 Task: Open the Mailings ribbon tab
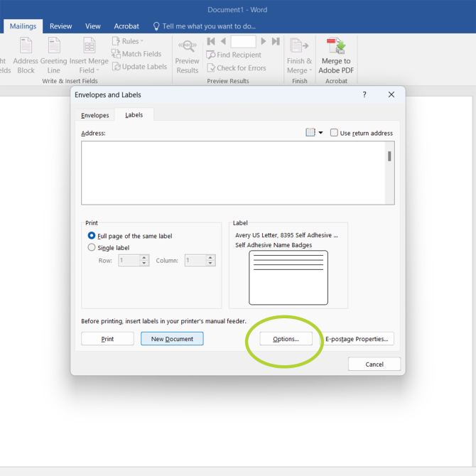[x=23, y=26]
